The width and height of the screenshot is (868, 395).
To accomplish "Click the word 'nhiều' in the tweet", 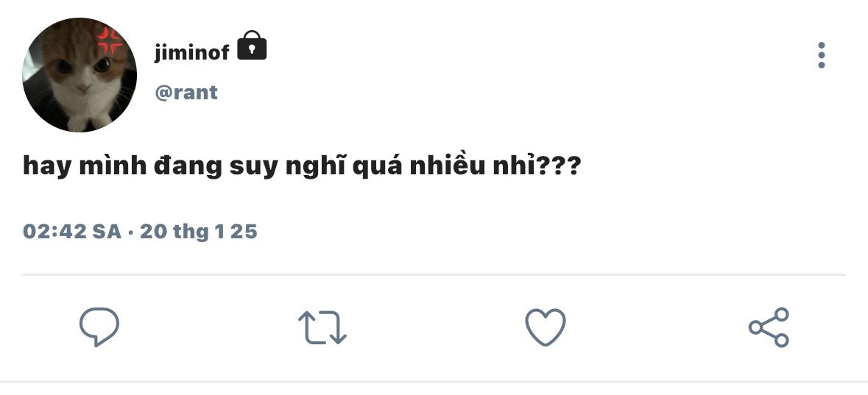I will [448, 166].
